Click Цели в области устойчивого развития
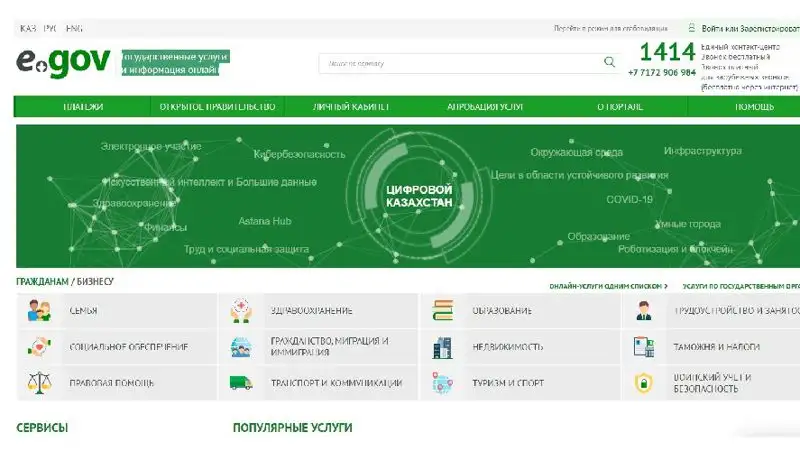The width and height of the screenshot is (800, 451). [x=580, y=176]
